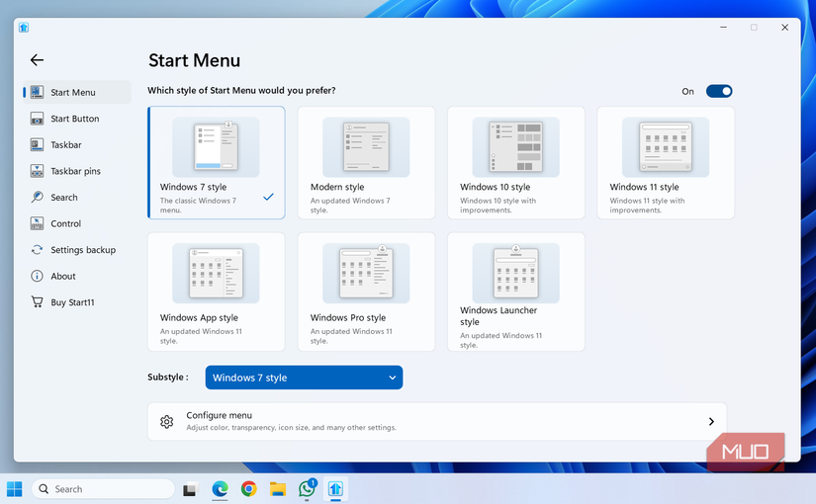Open the Settings backup section

tap(83, 250)
